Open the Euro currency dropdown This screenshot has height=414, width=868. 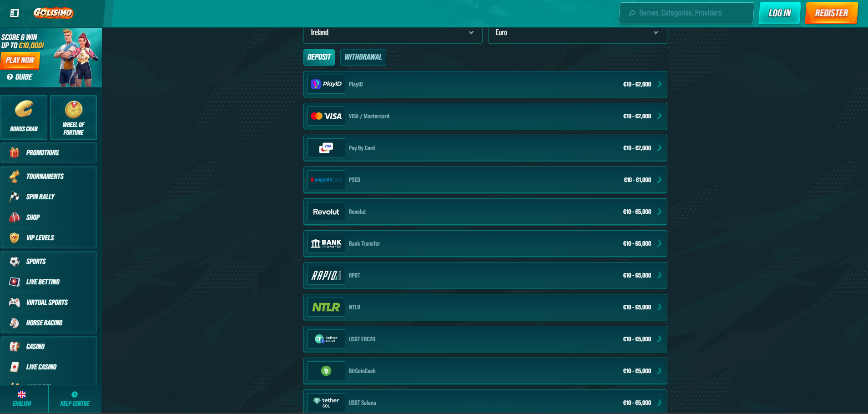pyautogui.click(x=577, y=33)
